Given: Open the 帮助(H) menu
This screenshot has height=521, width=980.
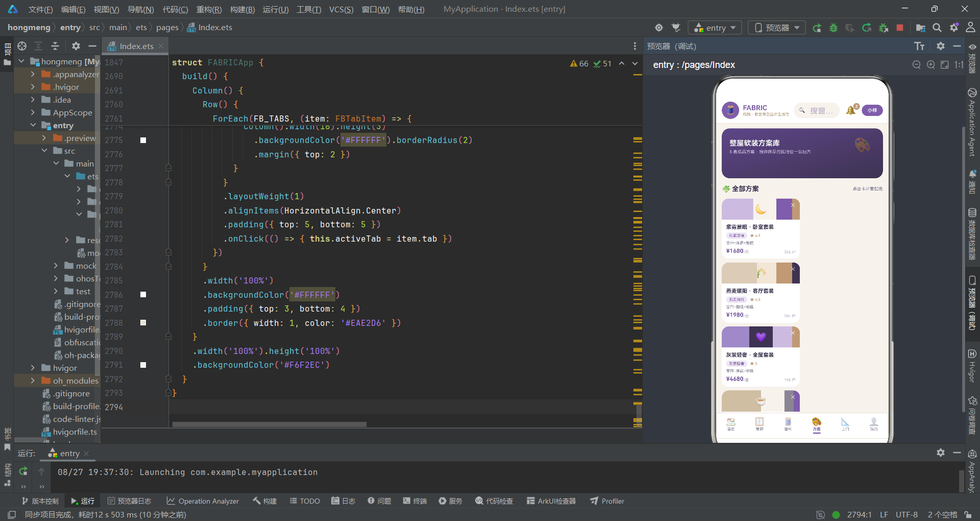Looking at the screenshot, I should 411,9.
